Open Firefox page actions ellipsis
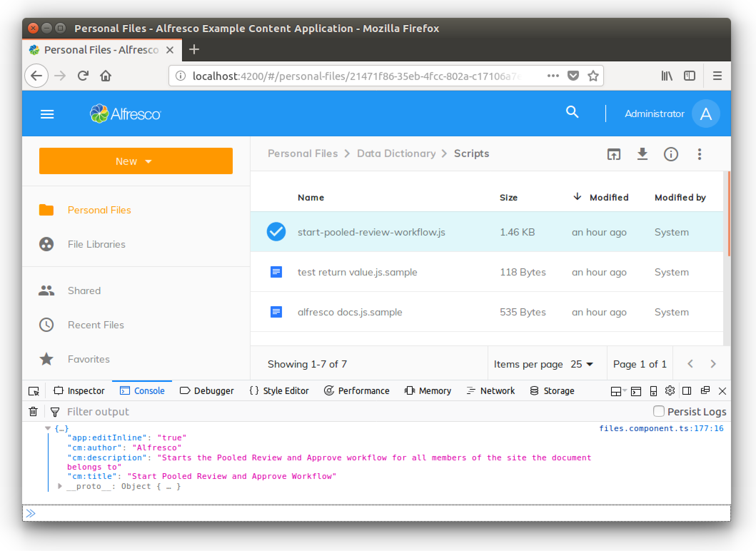The width and height of the screenshot is (756, 551). point(553,76)
